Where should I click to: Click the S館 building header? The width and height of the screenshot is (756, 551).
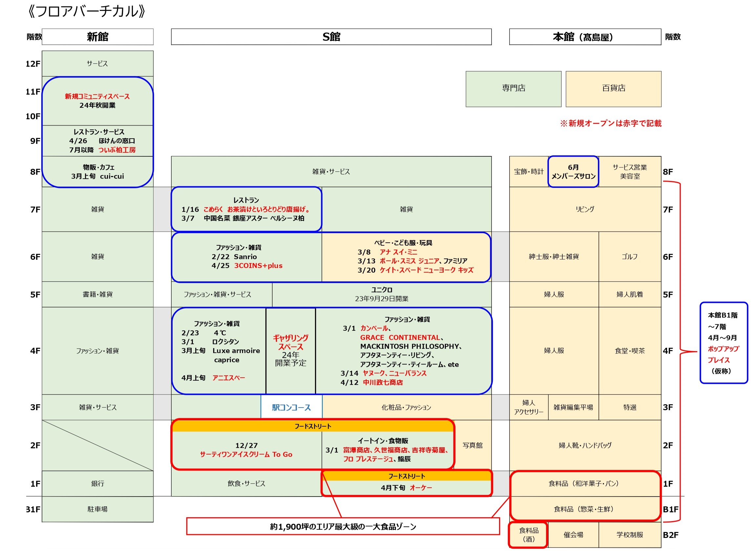click(x=332, y=37)
